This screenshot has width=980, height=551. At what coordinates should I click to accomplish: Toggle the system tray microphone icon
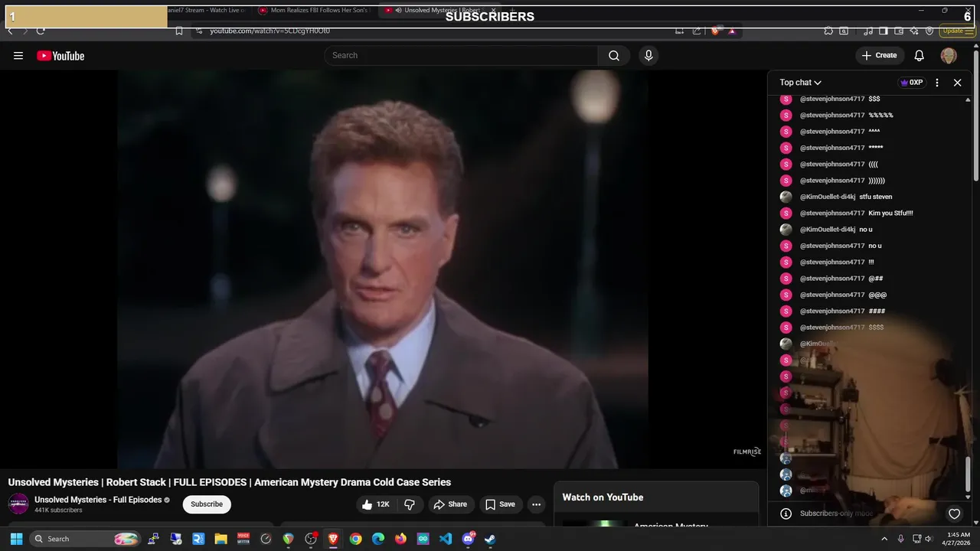(x=900, y=539)
